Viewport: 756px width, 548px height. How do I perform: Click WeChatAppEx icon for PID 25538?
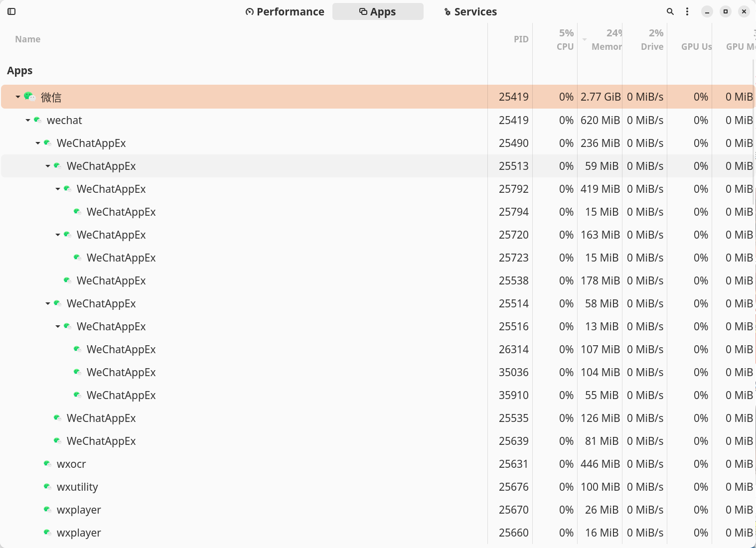tap(67, 280)
